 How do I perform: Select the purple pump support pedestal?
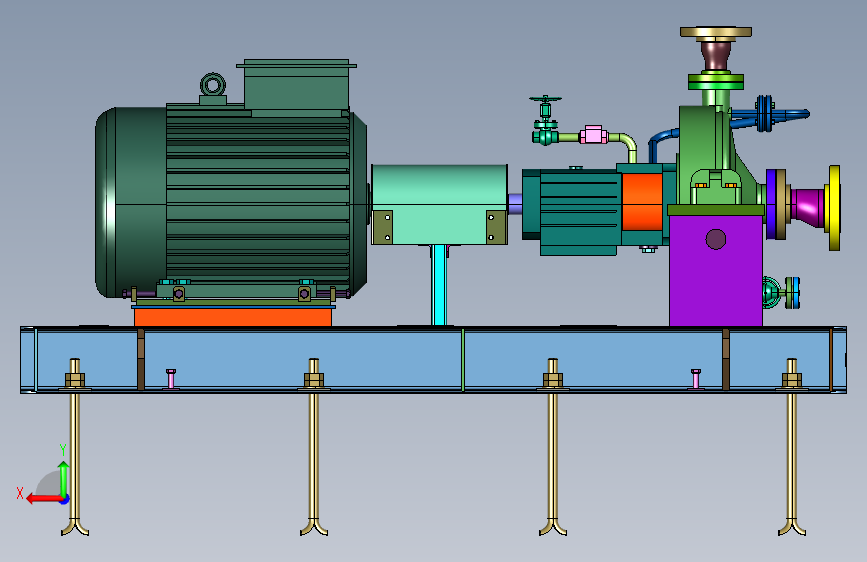pos(715,270)
